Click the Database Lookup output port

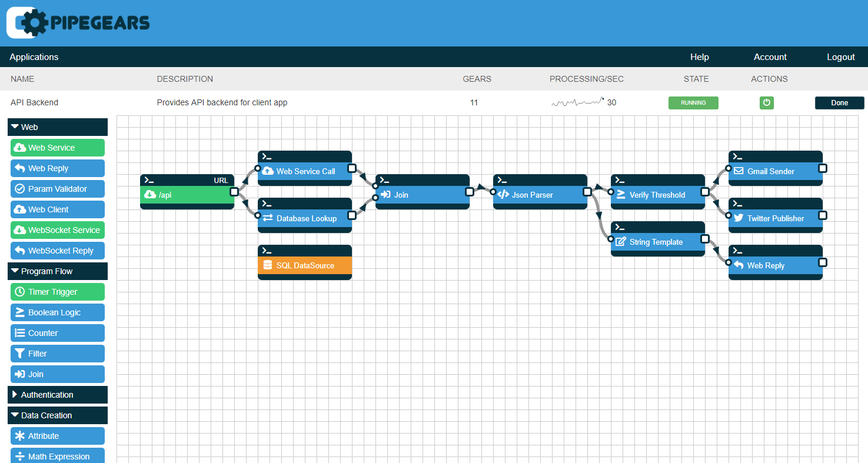point(351,215)
